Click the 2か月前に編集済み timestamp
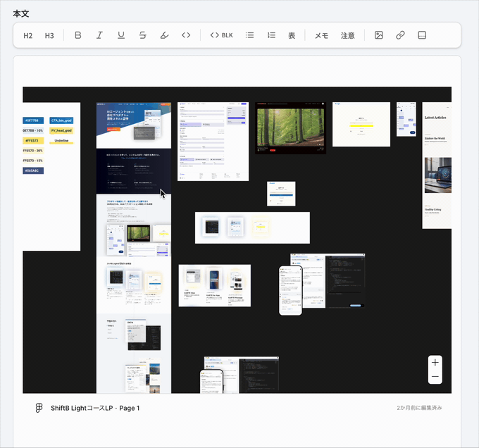The image size is (479, 448). [x=419, y=408]
